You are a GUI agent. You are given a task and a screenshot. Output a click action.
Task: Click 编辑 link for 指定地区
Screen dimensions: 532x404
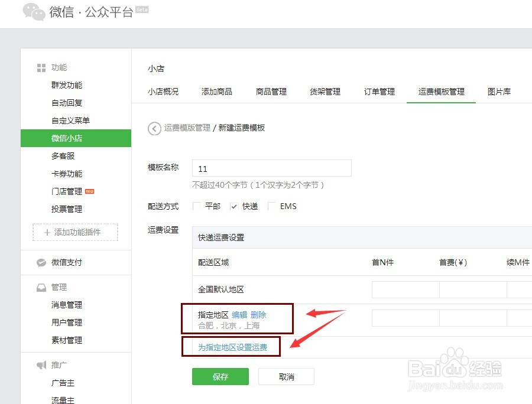(x=239, y=315)
